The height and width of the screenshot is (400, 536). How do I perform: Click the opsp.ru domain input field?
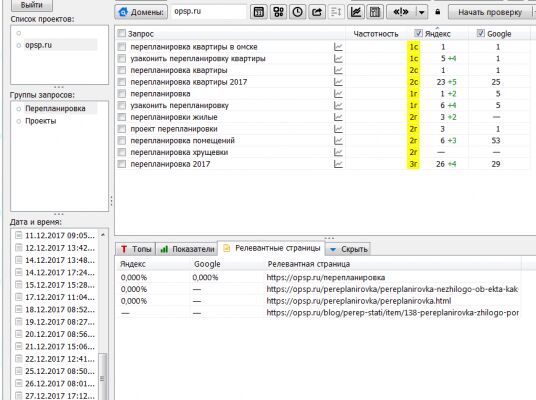point(208,12)
